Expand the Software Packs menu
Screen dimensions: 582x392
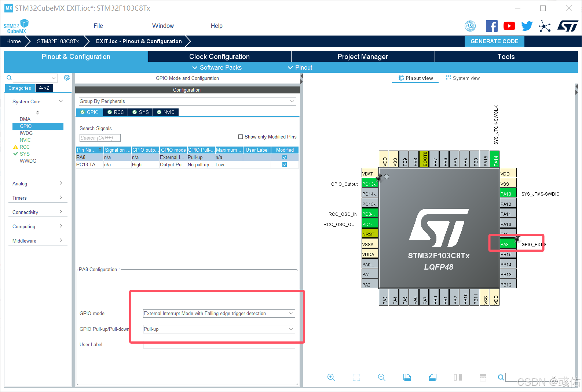(217, 67)
